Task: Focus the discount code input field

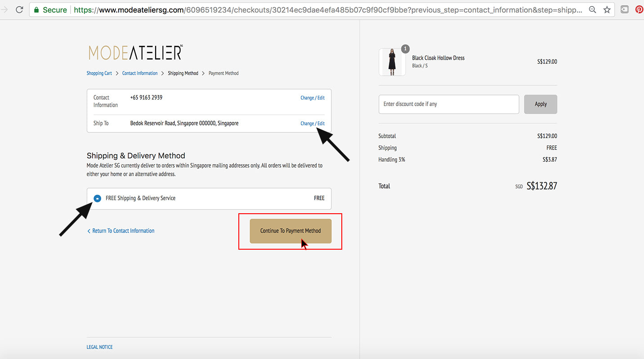Action: point(449,104)
